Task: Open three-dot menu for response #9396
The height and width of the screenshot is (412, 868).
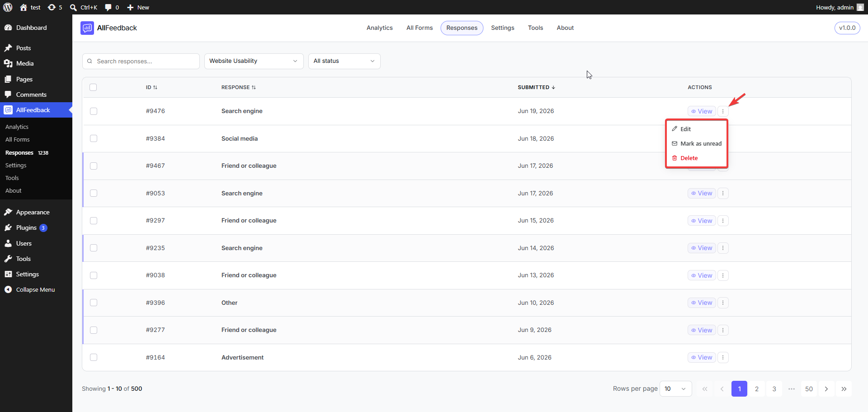Action: (723, 303)
